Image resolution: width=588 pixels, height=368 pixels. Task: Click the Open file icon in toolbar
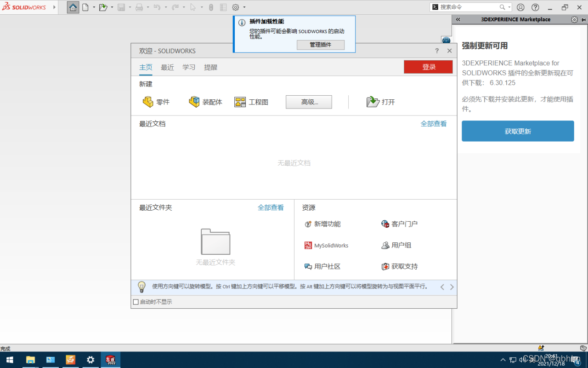(103, 7)
